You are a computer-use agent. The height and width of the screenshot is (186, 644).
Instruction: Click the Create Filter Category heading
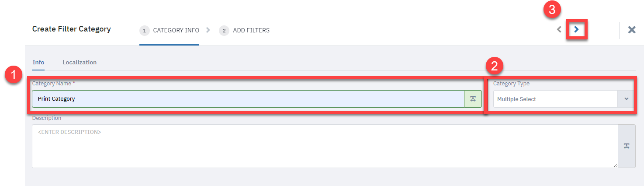(x=72, y=29)
